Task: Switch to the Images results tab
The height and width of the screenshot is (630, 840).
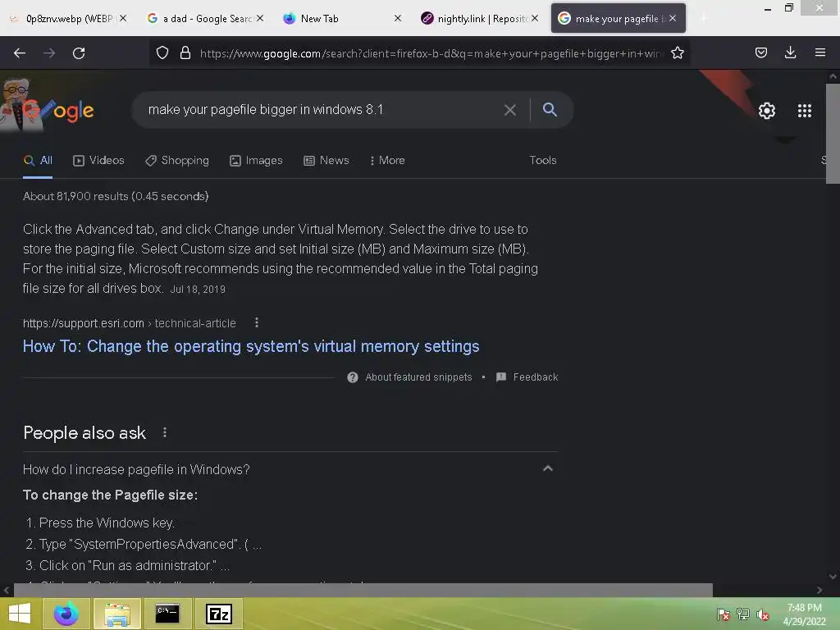Action: pyautogui.click(x=256, y=160)
